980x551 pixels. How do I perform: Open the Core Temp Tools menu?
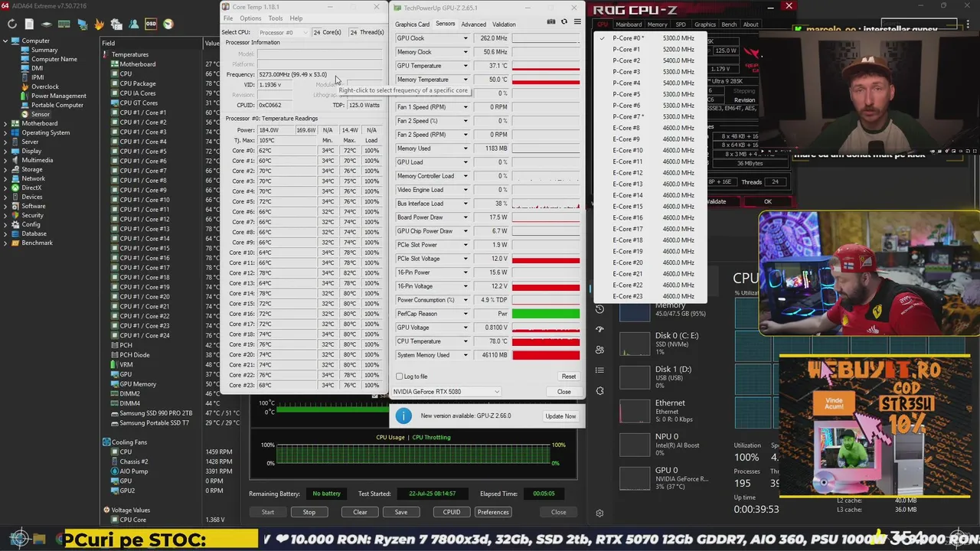pos(275,18)
